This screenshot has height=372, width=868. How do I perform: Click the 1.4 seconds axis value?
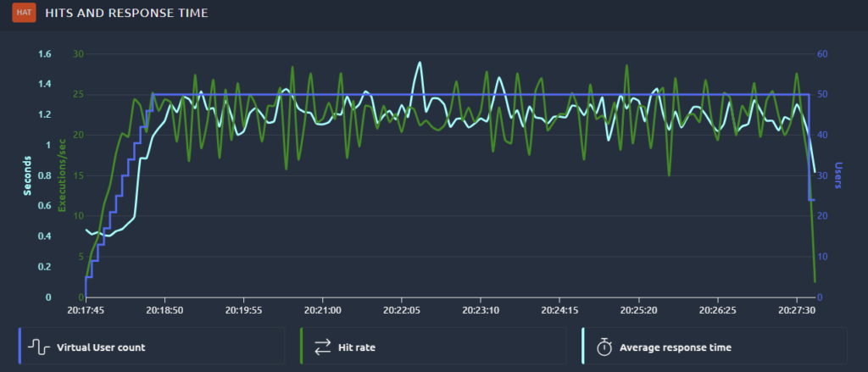pyautogui.click(x=45, y=84)
